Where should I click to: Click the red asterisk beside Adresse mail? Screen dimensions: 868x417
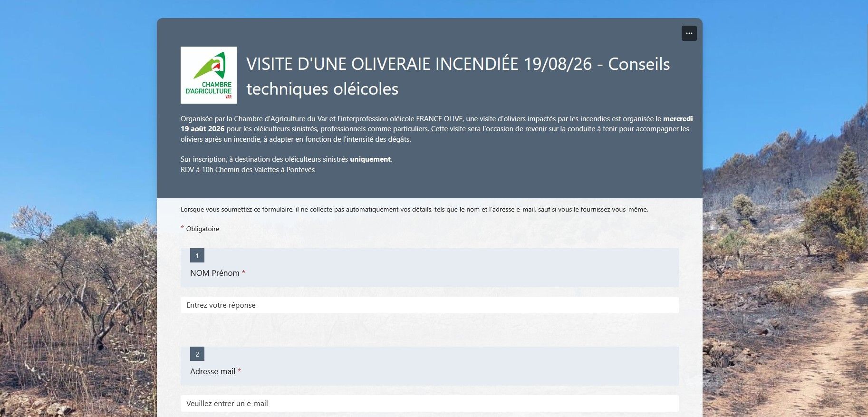coord(240,371)
